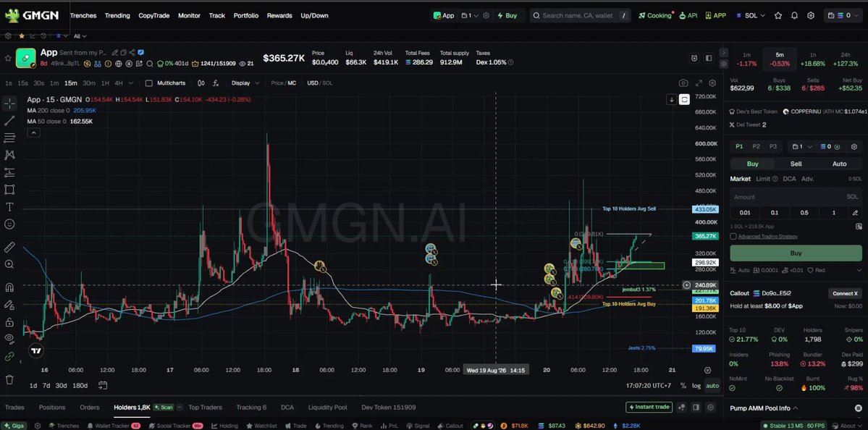Activate the zoom-in magnifier tool
Image resolution: width=868 pixels, height=430 pixels.
tap(9, 264)
